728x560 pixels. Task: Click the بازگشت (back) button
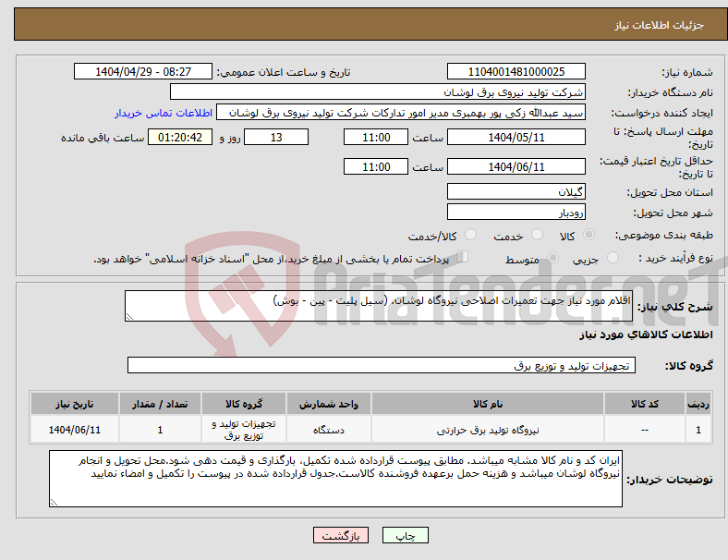tap(341, 535)
